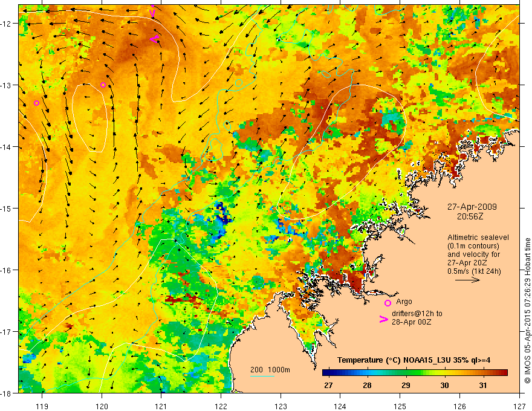Click longitude axis label '119'
The height and width of the screenshot is (411, 532).
click(x=42, y=407)
